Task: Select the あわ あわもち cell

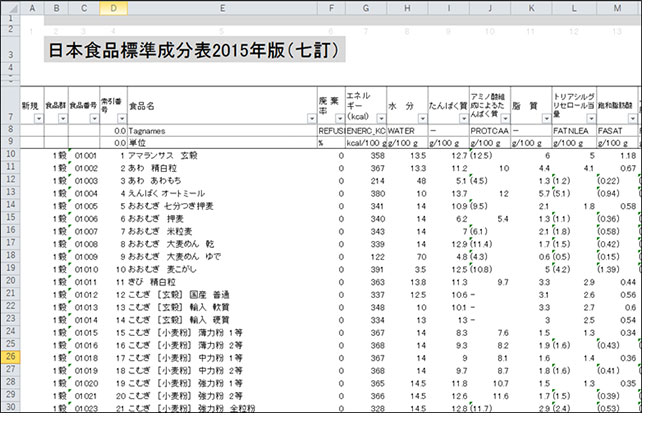Action: [222, 181]
